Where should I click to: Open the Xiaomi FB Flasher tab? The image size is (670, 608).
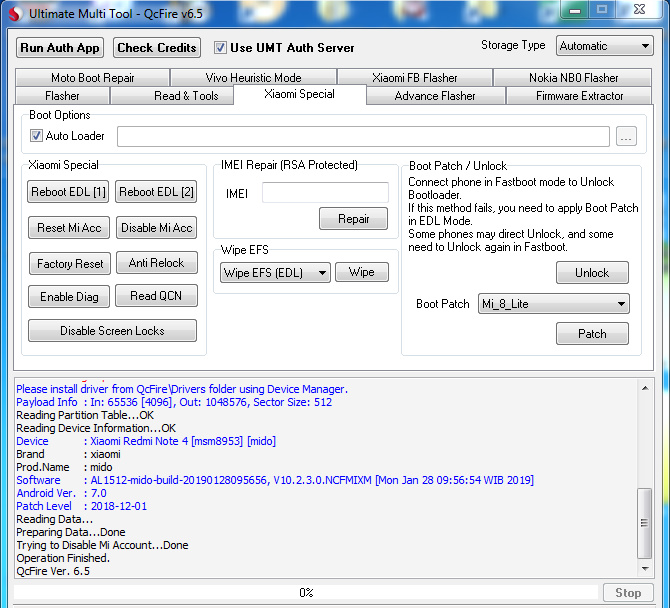point(414,77)
